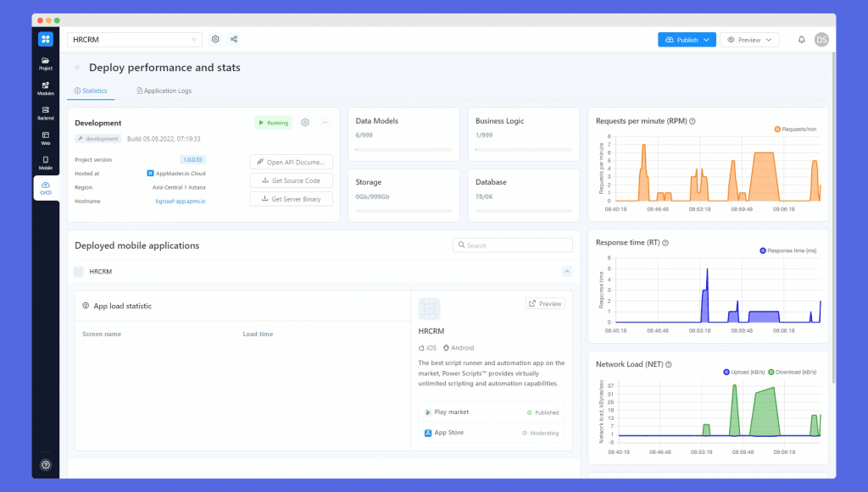Toggle the Requests/min series in the legend

tap(795, 130)
